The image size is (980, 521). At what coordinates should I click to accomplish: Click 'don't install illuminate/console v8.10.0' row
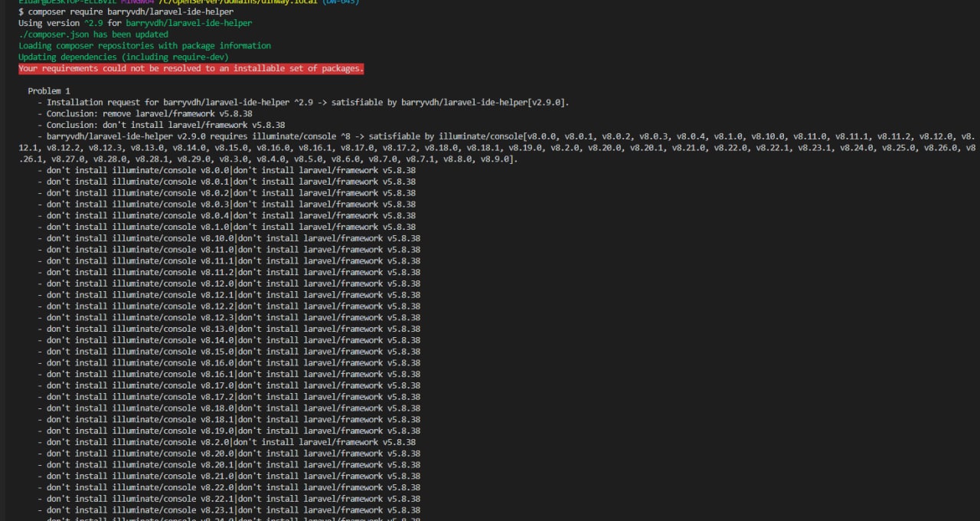click(x=229, y=238)
